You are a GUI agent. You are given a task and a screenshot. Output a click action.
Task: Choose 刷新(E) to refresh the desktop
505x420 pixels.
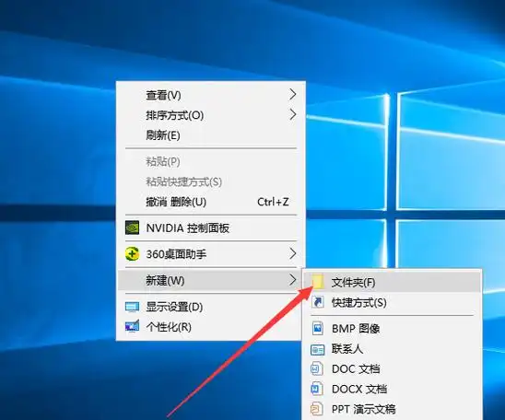(211, 135)
